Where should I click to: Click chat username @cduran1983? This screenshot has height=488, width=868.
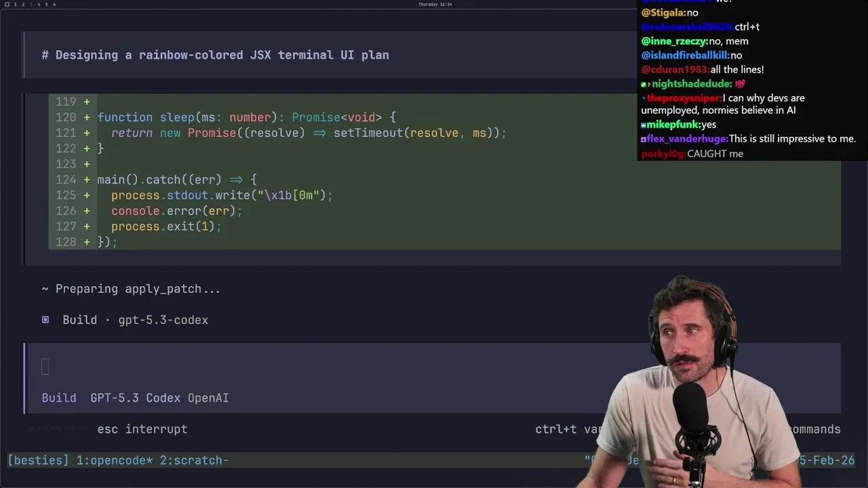click(x=675, y=70)
